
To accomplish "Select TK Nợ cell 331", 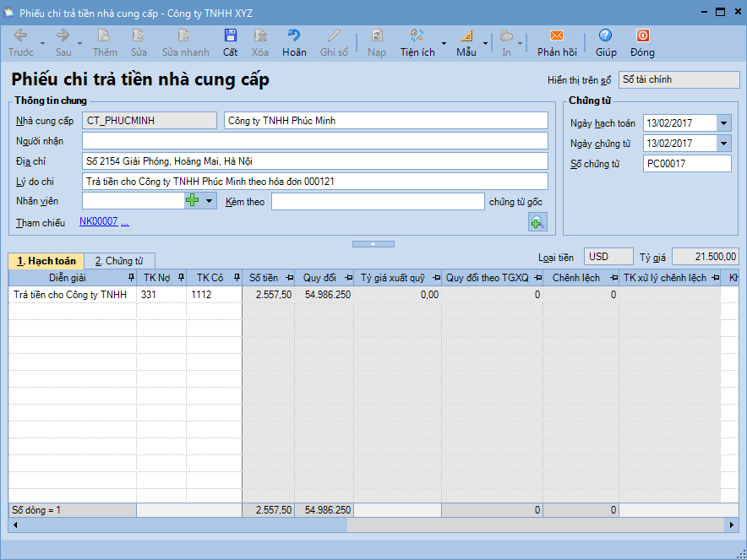I will (x=161, y=295).
